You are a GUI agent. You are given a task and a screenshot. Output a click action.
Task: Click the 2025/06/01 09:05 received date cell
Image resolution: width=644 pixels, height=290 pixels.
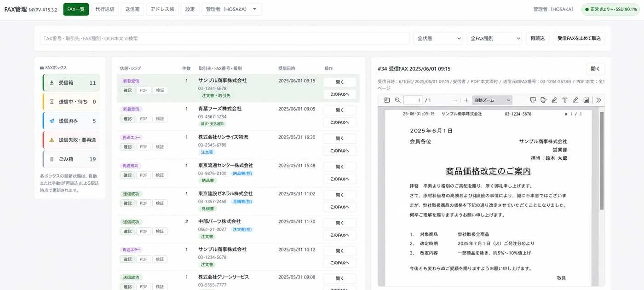[297, 109]
